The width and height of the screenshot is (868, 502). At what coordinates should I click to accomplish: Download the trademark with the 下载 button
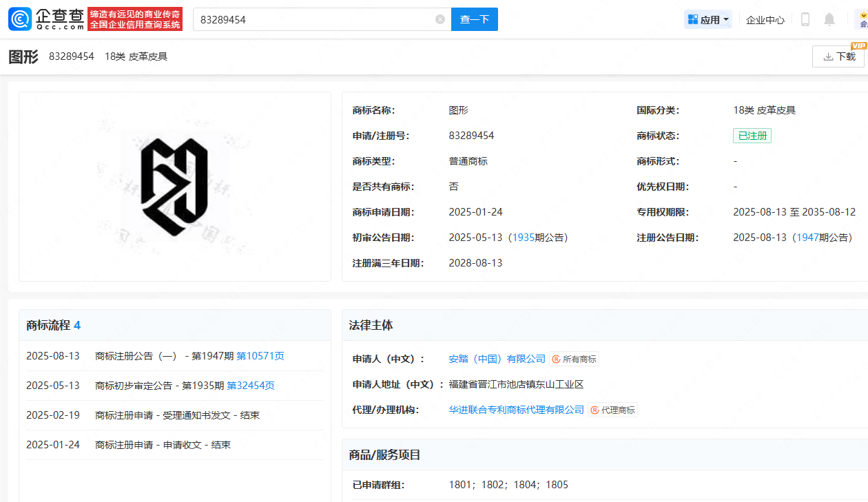pos(838,56)
